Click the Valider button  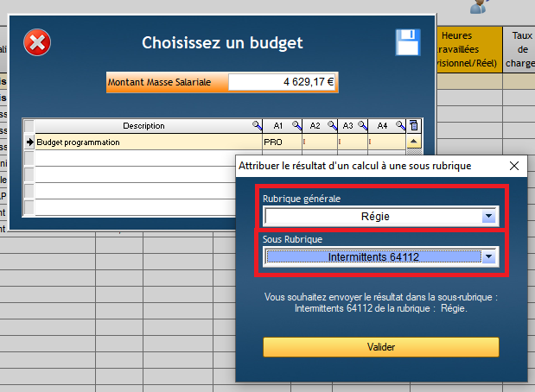(x=380, y=346)
